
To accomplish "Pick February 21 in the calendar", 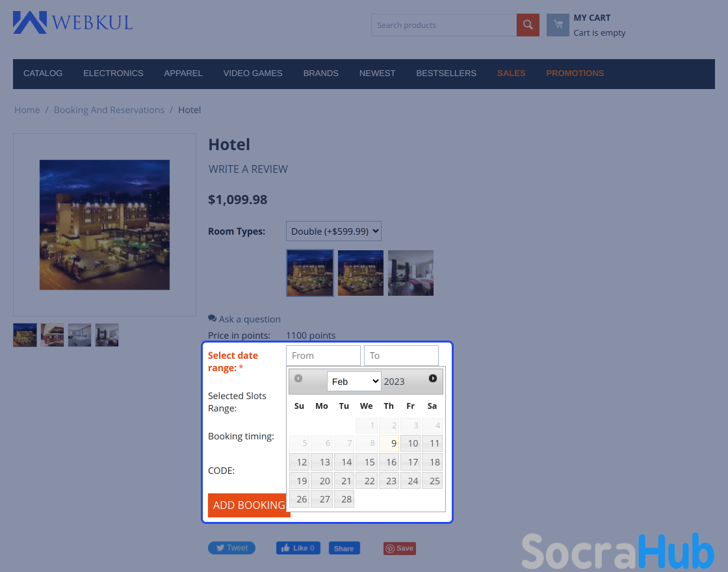I will (x=344, y=480).
